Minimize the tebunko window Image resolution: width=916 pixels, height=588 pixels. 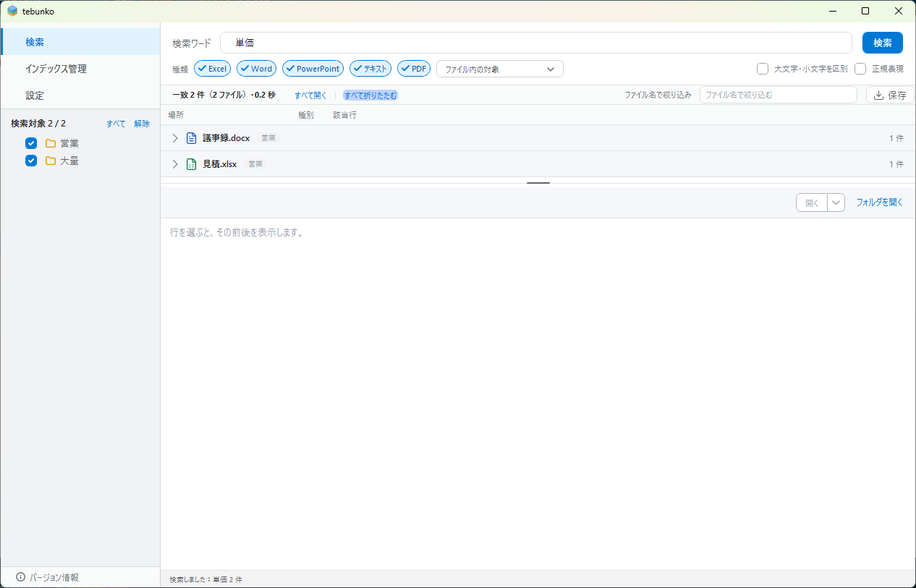834,11
